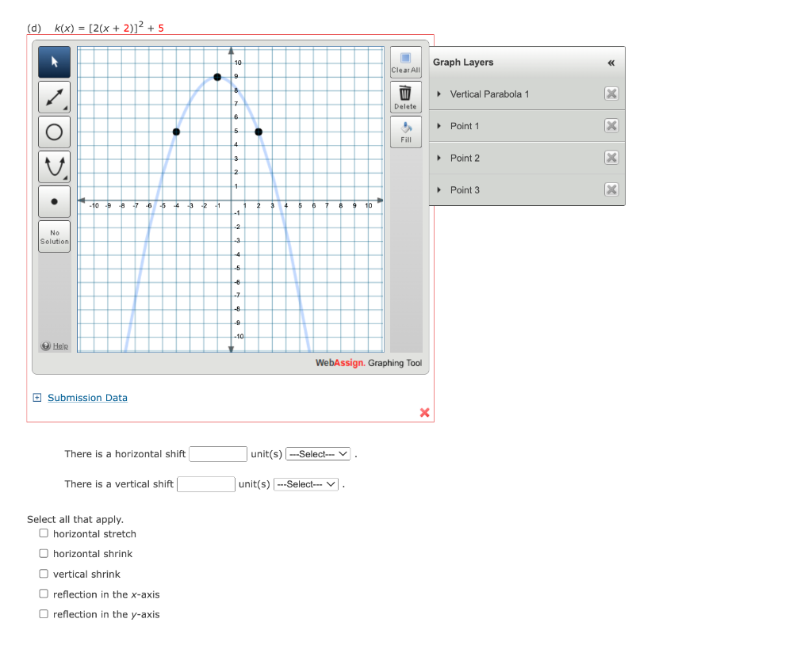Image resolution: width=812 pixels, height=657 pixels.
Task: Check the horizontal stretch checkbox
Action: pyautogui.click(x=44, y=533)
